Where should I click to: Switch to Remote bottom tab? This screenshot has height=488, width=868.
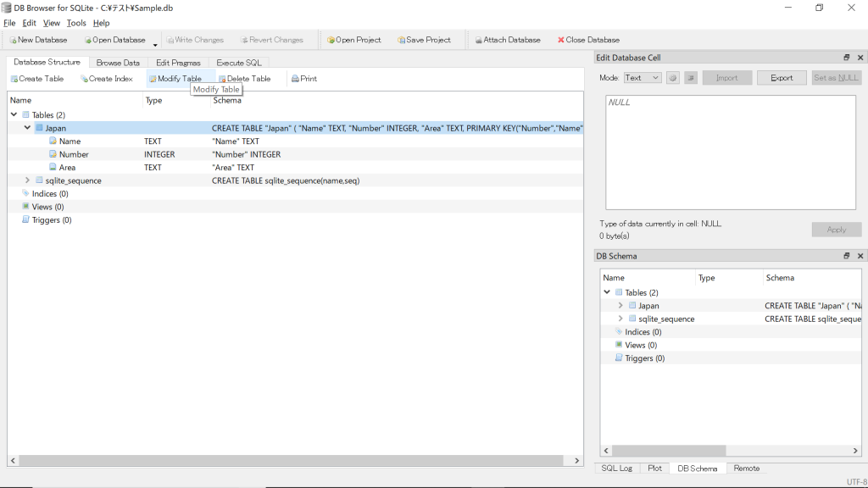(x=746, y=468)
